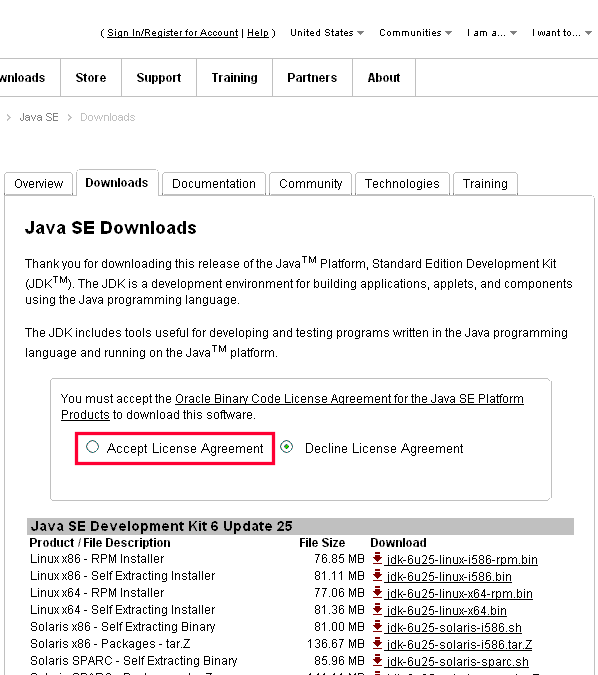Open the 'I am a...' dropdown
The image size is (598, 675).
(492, 33)
